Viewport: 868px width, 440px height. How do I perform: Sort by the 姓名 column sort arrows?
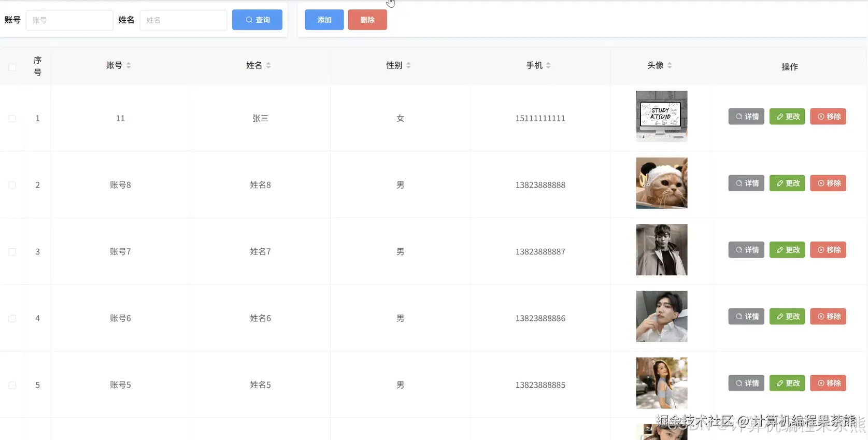pos(268,65)
